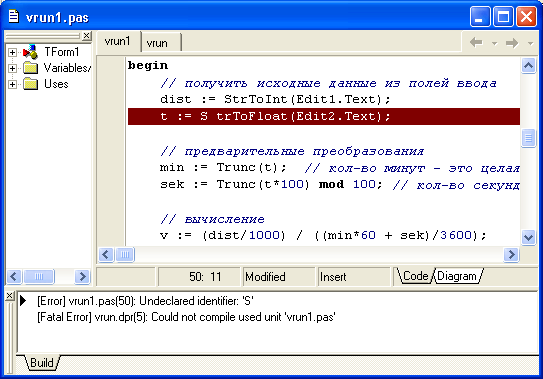The width and height of the screenshot is (543, 379).
Task: Expand the Uses tree node
Action: click(12, 84)
